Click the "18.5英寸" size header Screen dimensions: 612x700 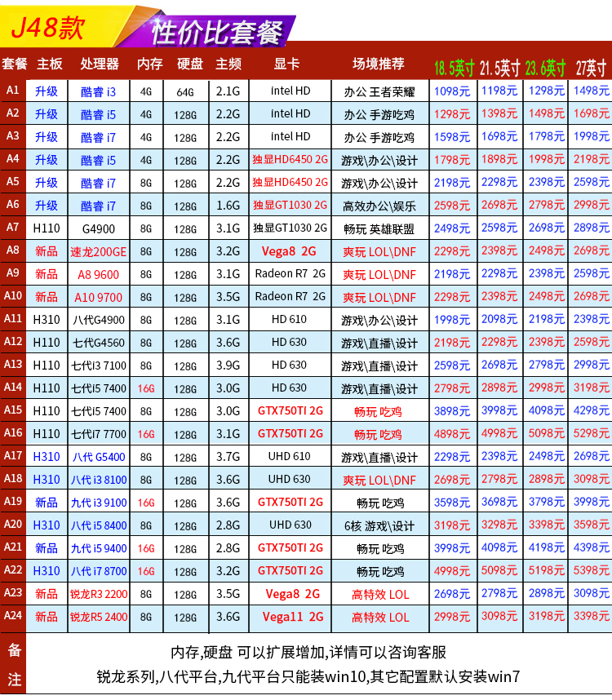(455, 69)
